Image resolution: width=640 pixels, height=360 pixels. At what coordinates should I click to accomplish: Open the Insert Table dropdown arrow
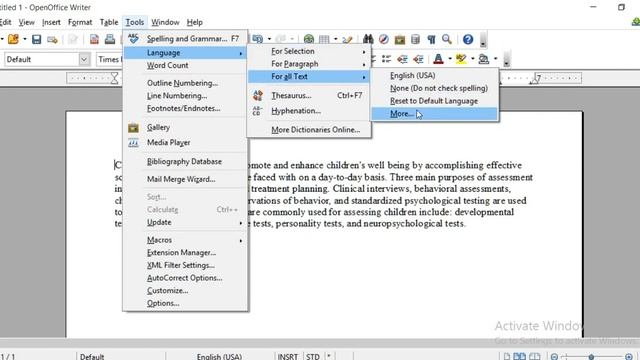click(336, 39)
